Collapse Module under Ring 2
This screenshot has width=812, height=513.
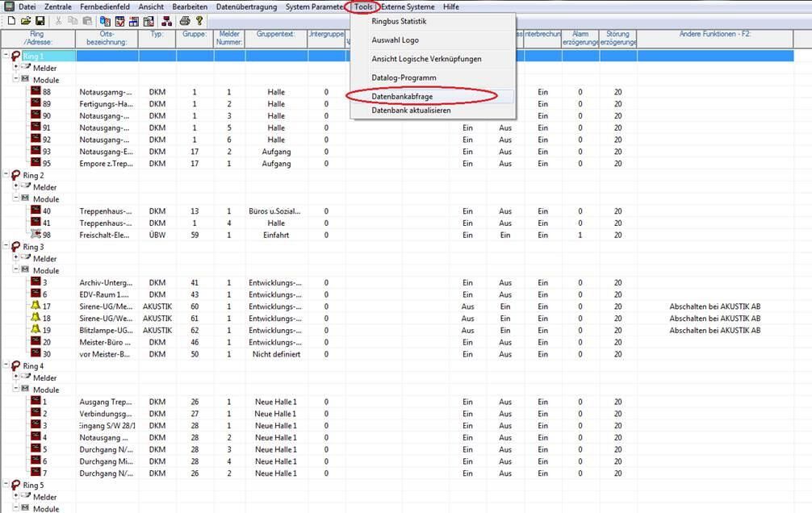click(16, 198)
